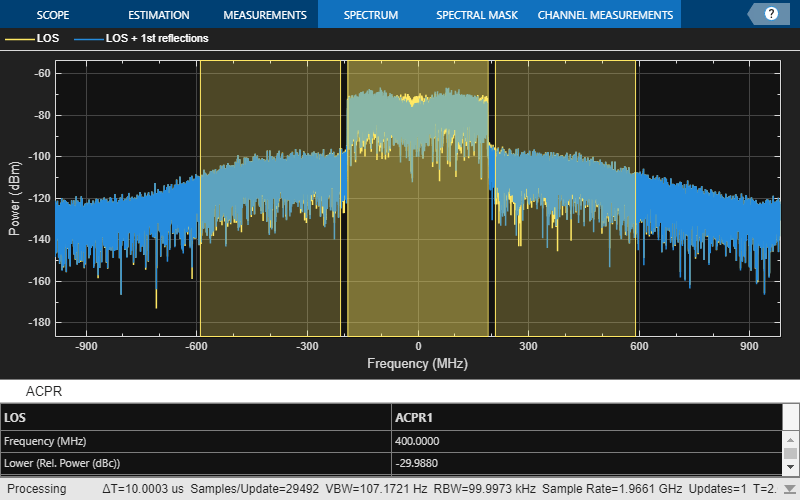Toggle the LOS + 1st reflections legend entry

pyautogui.click(x=156, y=39)
